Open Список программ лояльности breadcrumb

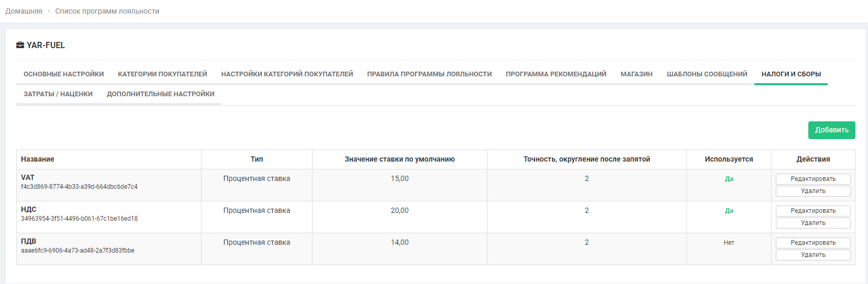tap(107, 11)
